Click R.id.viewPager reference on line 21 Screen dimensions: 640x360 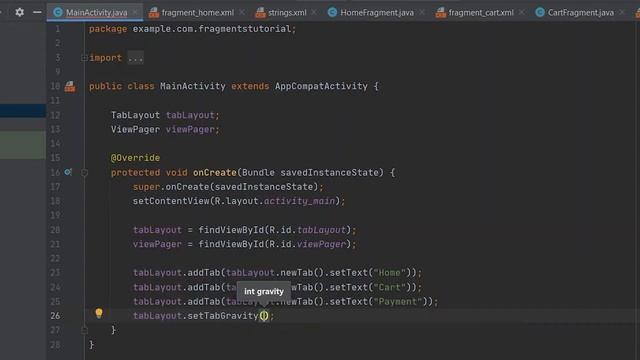pos(307,244)
